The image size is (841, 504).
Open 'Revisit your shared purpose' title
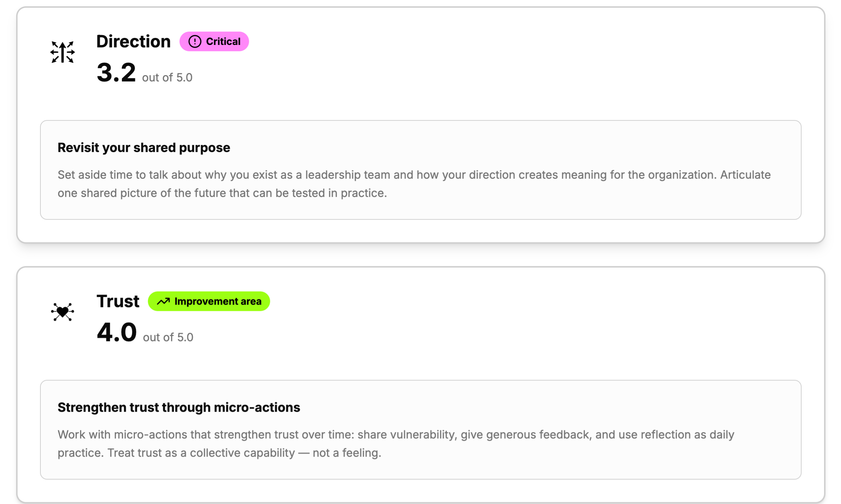tap(144, 148)
